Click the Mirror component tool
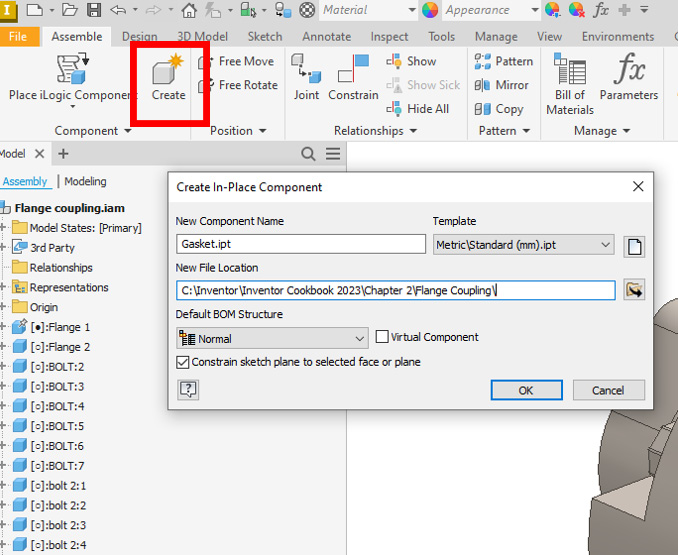Viewport: 678px width, 555px height. [x=501, y=85]
